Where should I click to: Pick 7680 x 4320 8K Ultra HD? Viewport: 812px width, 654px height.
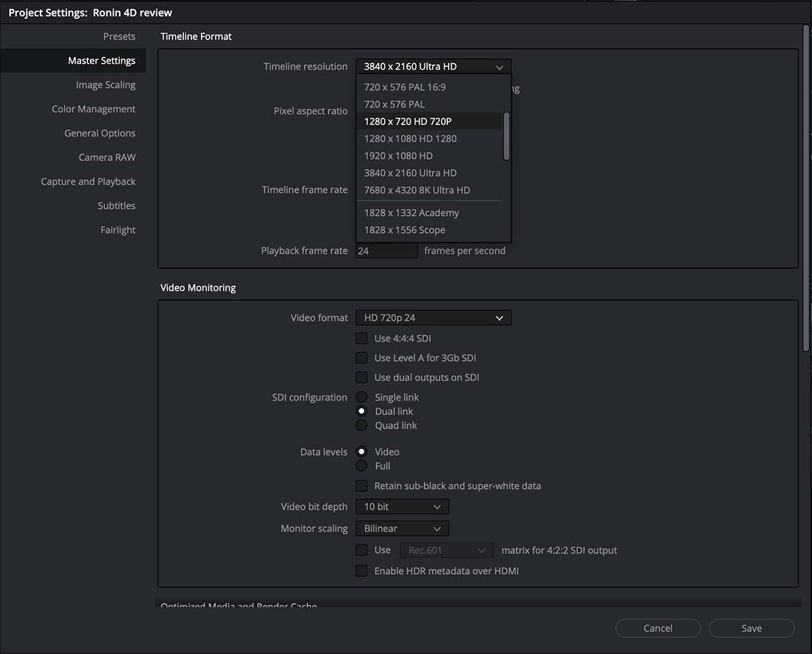click(x=417, y=190)
